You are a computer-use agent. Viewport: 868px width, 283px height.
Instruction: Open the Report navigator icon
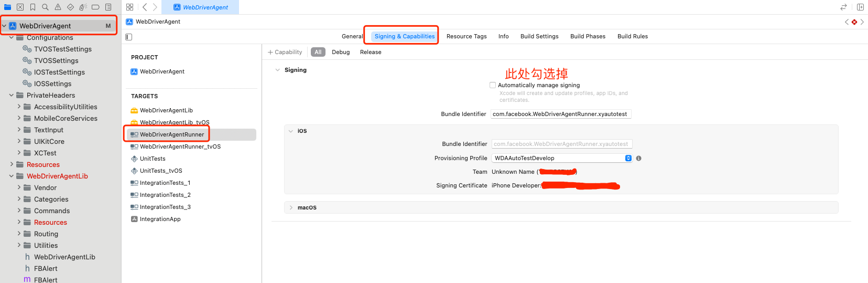coord(108,7)
